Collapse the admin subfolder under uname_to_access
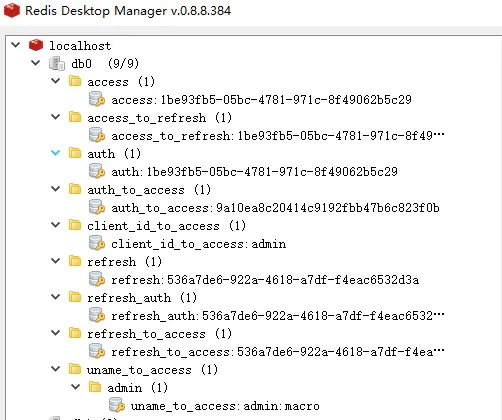The width and height of the screenshot is (502, 420). (76, 387)
